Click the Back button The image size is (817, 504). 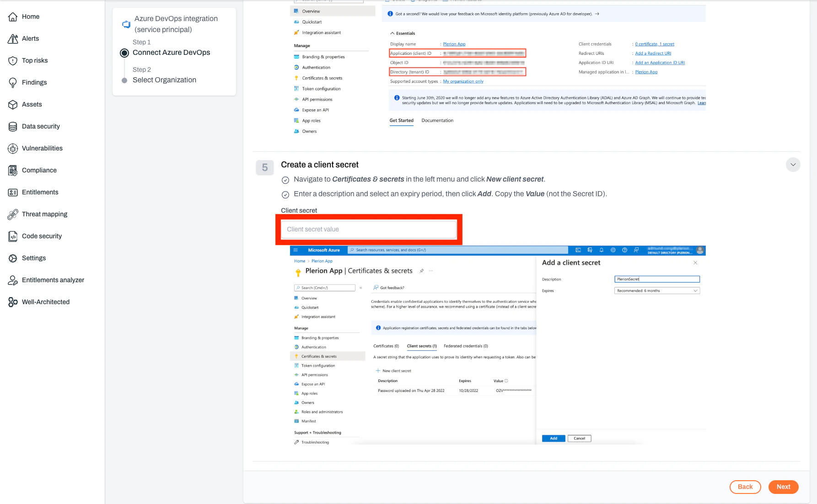tap(745, 487)
